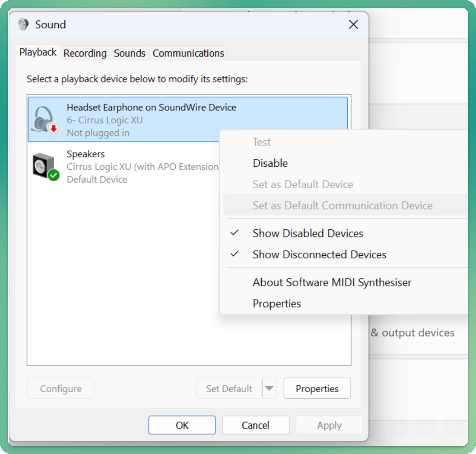Toggle Show Disabled Devices option

coord(308,233)
